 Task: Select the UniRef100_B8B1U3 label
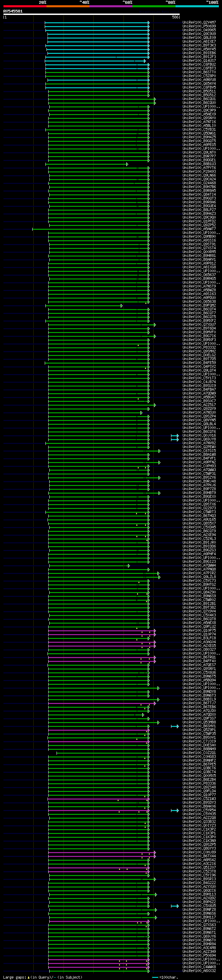(199, 164)
